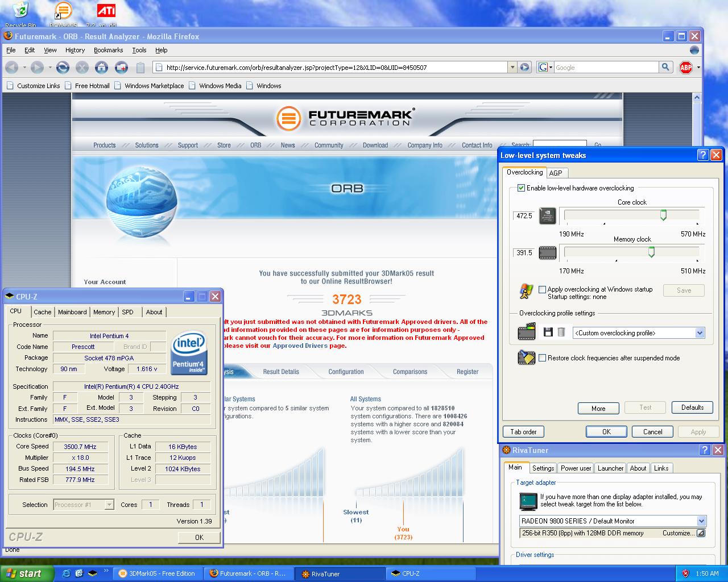Click the Firefox Forward arrow button

click(37, 68)
